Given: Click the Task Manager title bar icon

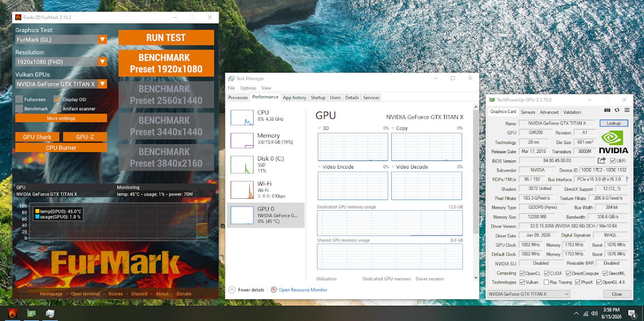Looking at the screenshot, I should pos(231,79).
